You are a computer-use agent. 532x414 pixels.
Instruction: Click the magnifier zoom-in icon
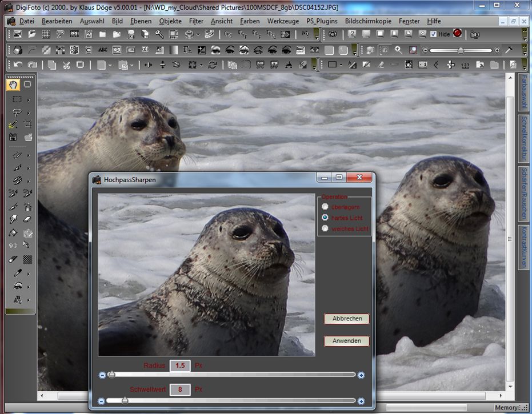398,50
